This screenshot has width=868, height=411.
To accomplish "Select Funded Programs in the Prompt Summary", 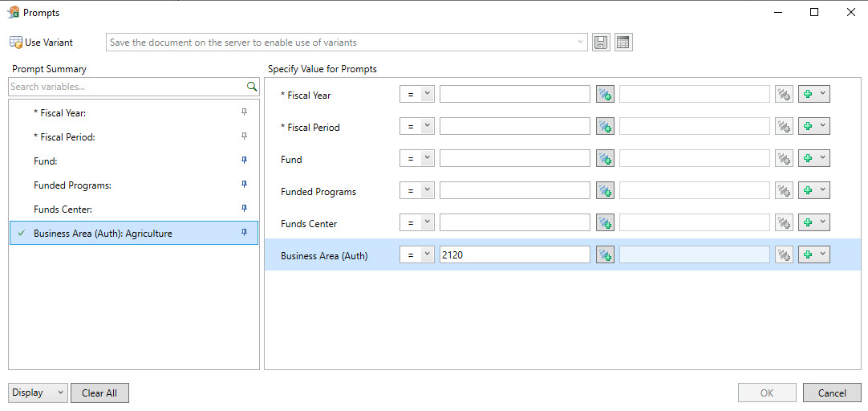I will [133, 185].
